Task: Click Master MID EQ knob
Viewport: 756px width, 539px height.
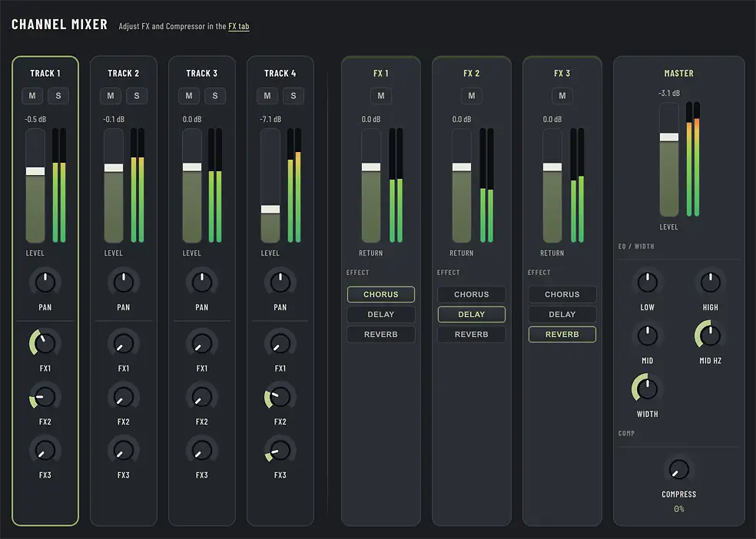Action: 648,336
